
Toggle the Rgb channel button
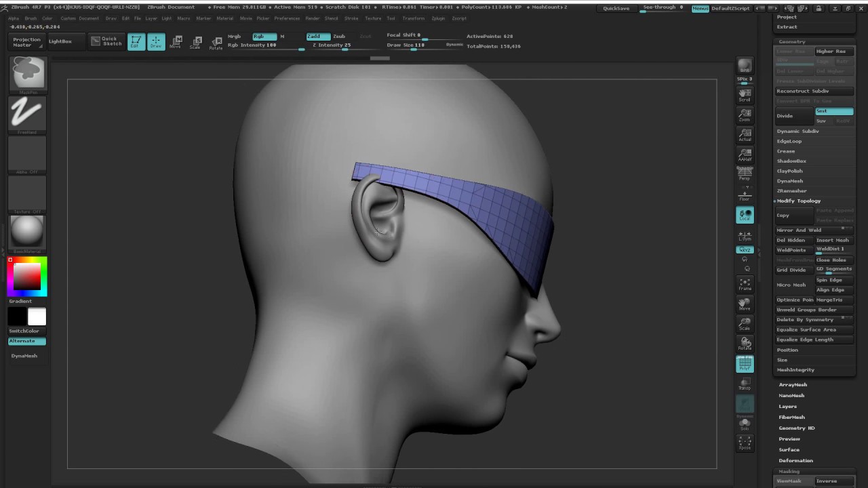click(x=264, y=36)
